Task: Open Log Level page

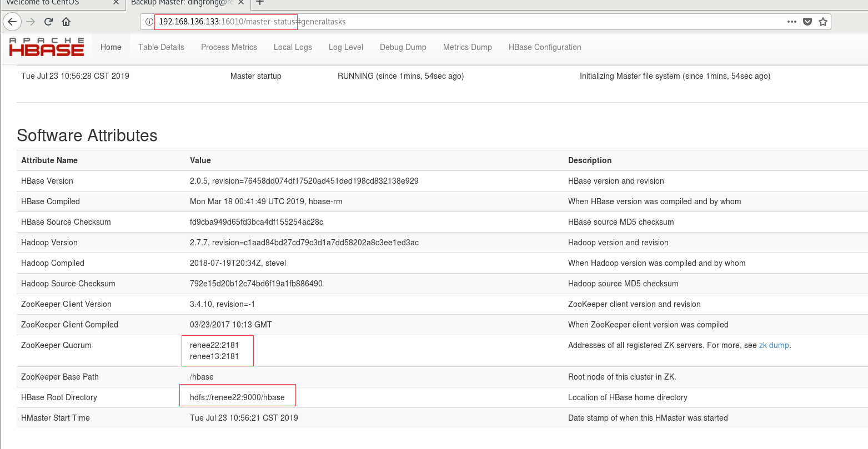Action: [x=346, y=47]
